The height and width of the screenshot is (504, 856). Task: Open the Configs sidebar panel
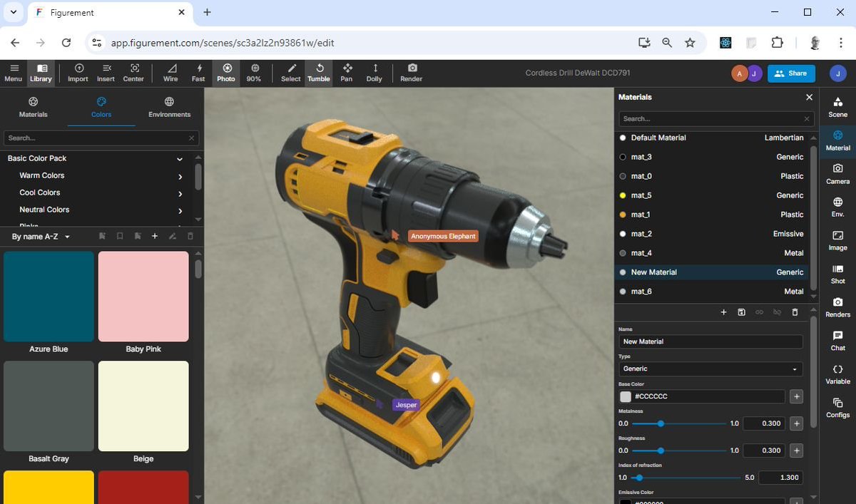pyautogui.click(x=837, y=407)
